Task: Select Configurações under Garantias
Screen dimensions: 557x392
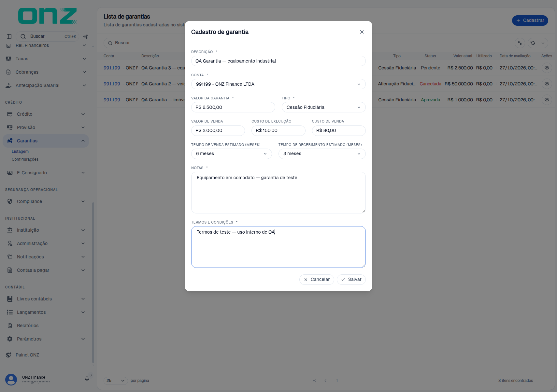Action: point(25,159)
